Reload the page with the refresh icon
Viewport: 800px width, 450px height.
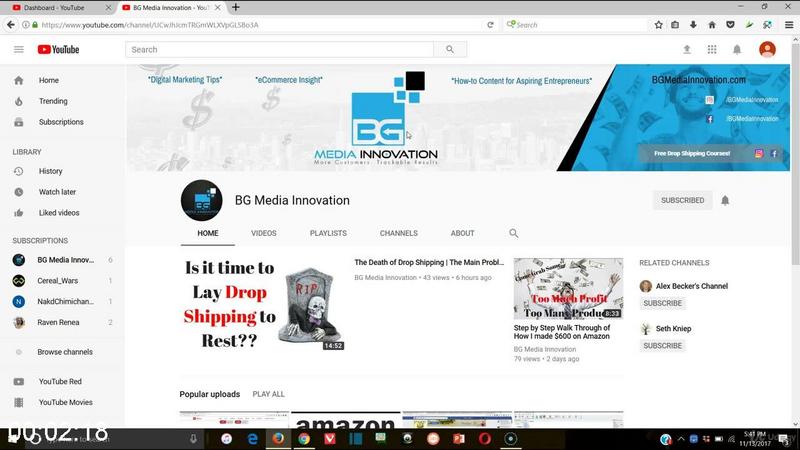coord(490,24)
